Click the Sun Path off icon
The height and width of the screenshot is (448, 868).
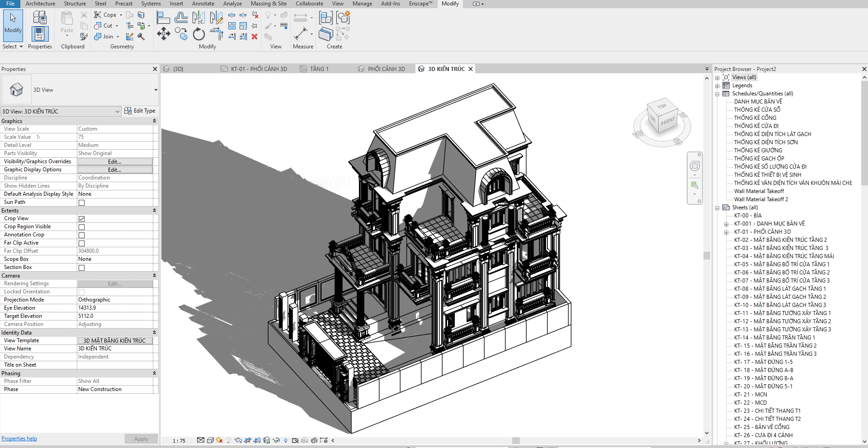[219, 440]
